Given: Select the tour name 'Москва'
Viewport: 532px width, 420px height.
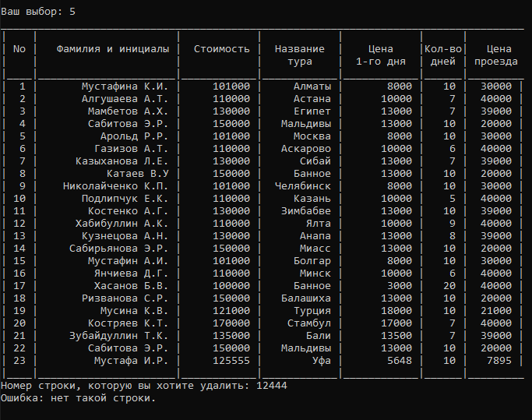Looking at the screenshot, I should (x=312, y=136).
